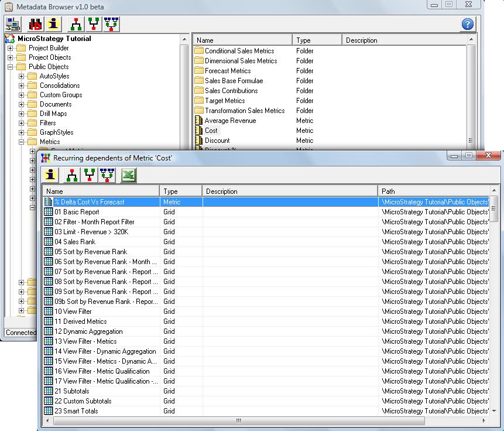The height and width of the screenshot is (431, 504).
Task: Expand the GraphStyles folder node
Action: pos(21,132)
